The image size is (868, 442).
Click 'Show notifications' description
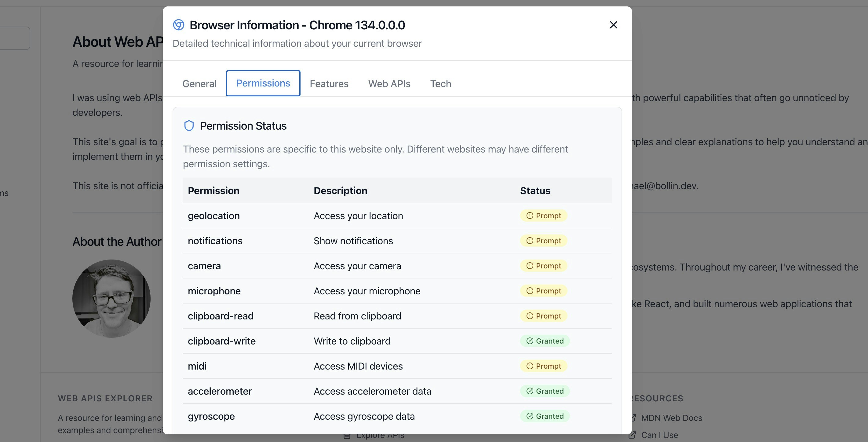pos(353,241)
